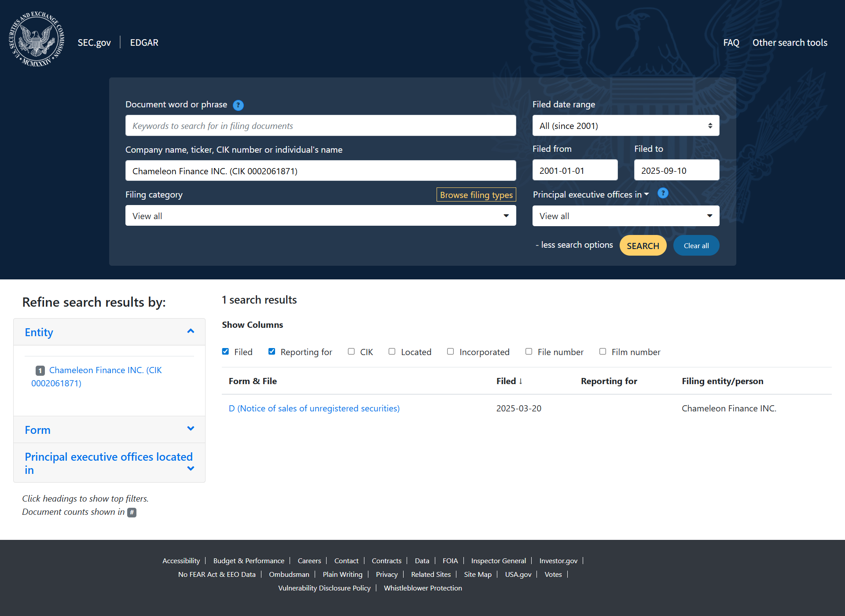
Task: Click the Clear all button
Action: (696, 246)
